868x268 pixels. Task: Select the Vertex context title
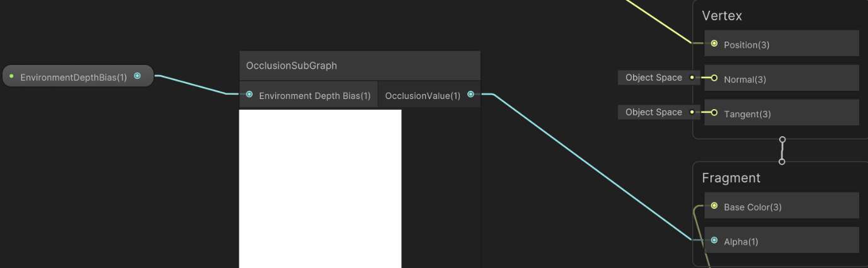721,16
